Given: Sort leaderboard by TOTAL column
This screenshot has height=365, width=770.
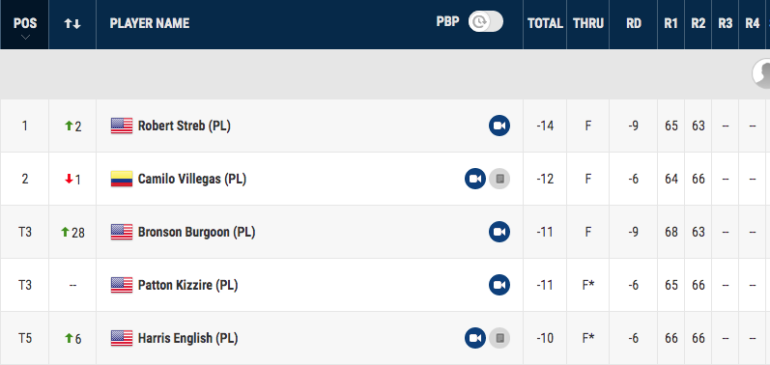Looking at the screenshot, I should coord(545,23).
